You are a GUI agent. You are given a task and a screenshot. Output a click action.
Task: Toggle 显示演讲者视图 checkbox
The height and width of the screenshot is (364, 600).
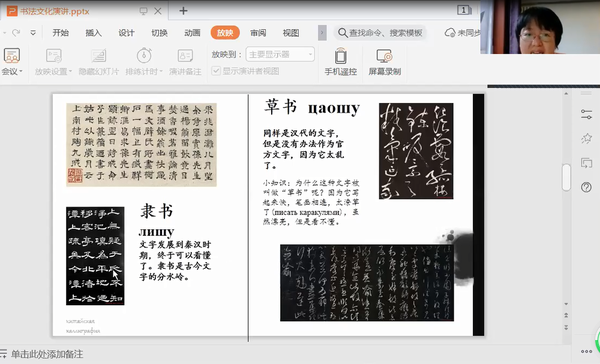pyautogui.click(x=216, y=71)
